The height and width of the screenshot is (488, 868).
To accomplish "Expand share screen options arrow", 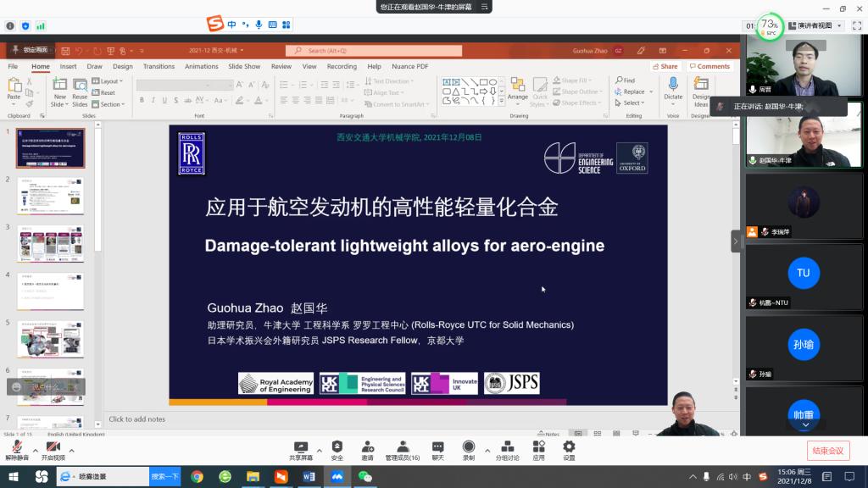I will 320,450.
